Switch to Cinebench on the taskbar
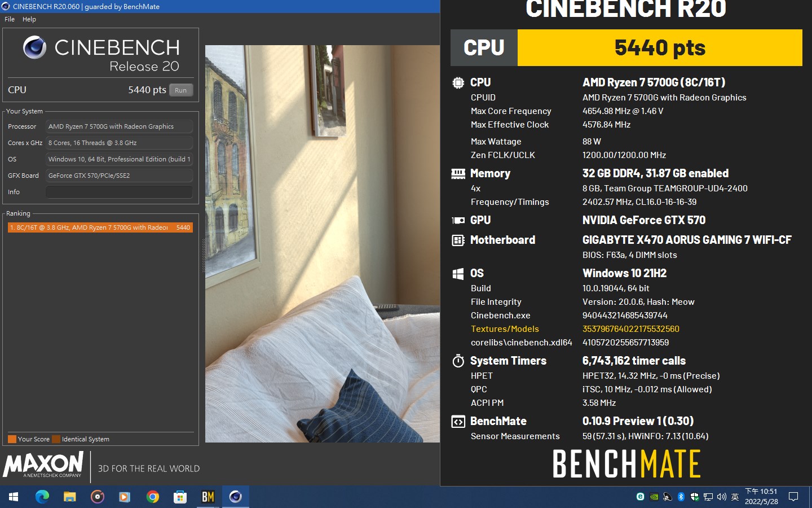The height and width of the screenshot is (508, 812). coord(235,497)
